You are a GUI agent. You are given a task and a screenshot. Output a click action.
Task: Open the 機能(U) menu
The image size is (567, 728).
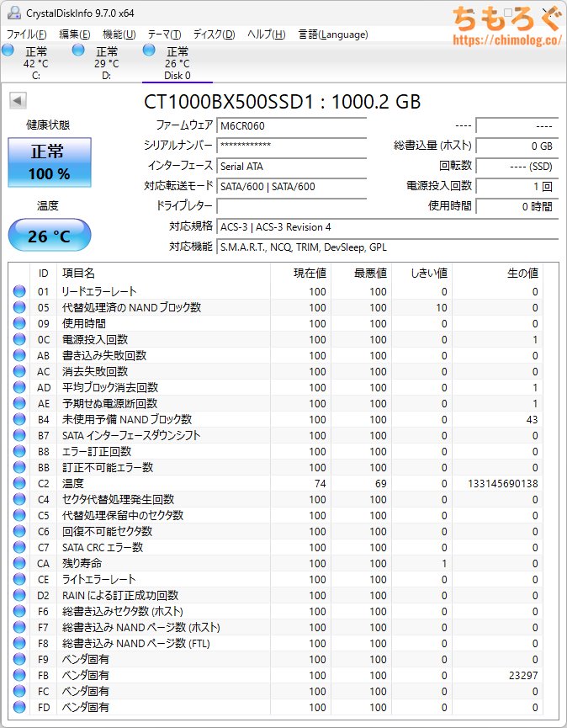point(119,35)
